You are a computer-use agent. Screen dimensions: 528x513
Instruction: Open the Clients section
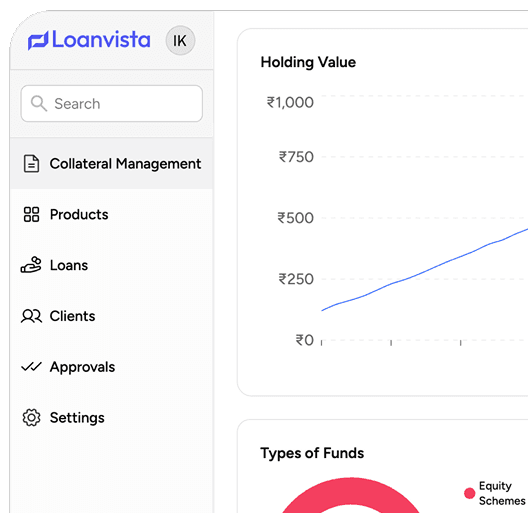pyautogui.click(x=112, y=316)
